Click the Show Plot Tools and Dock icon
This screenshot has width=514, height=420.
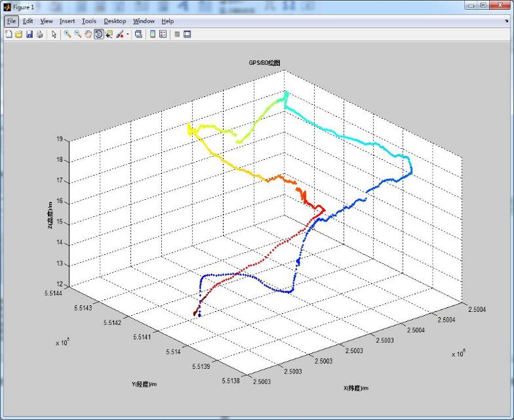188,34
